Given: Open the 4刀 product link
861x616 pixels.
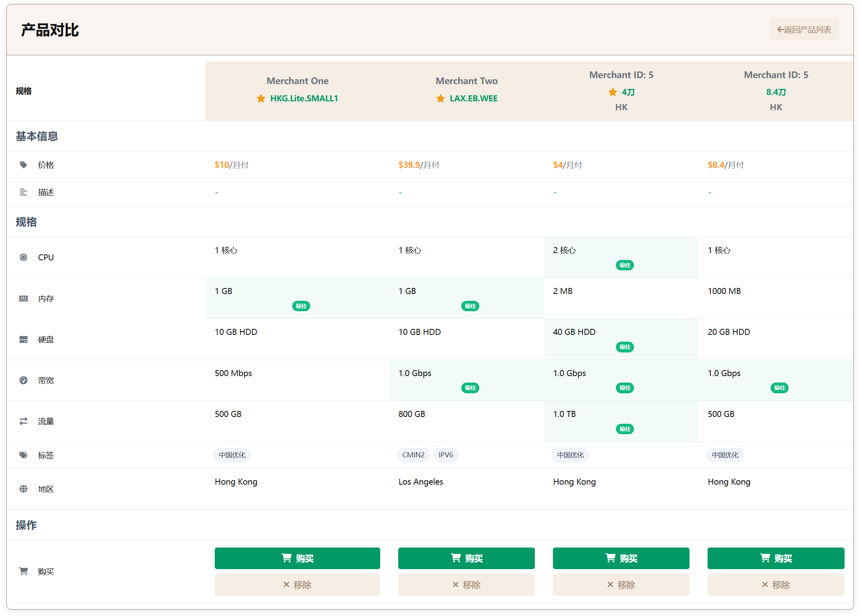Looking at the screenshot, I should pyautogui.click(x=628, y=93).
